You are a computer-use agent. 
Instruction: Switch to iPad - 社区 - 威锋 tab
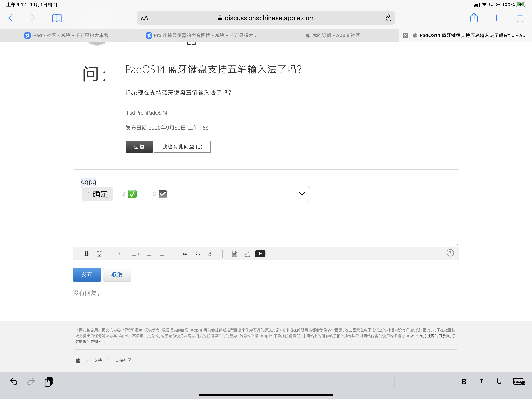click(x=66, y=35)
